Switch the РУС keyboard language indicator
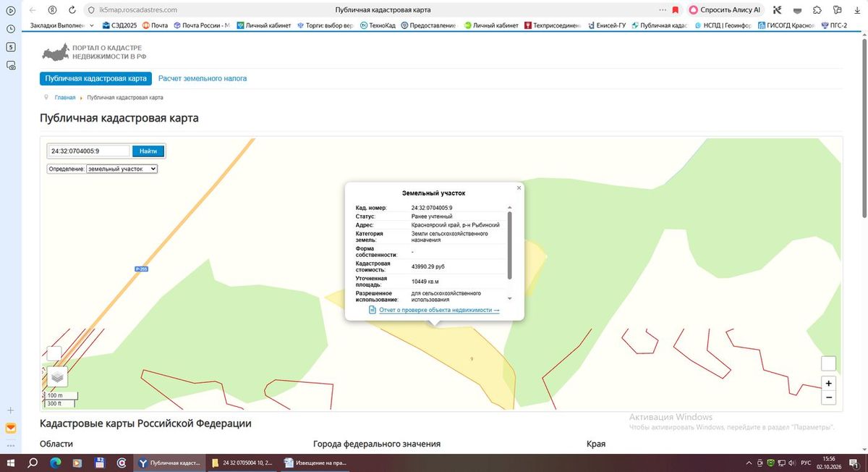The image size is (868, 472). pyautogui.click(x=806, y=463)
